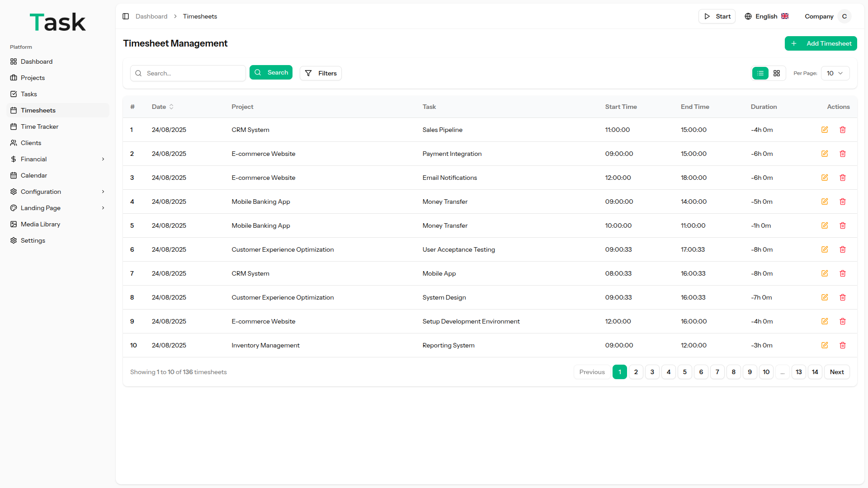Image resolution: width=868 pixels, height=488 pixels.
Task: Go to pagination page 5
Action: point(685,372)
